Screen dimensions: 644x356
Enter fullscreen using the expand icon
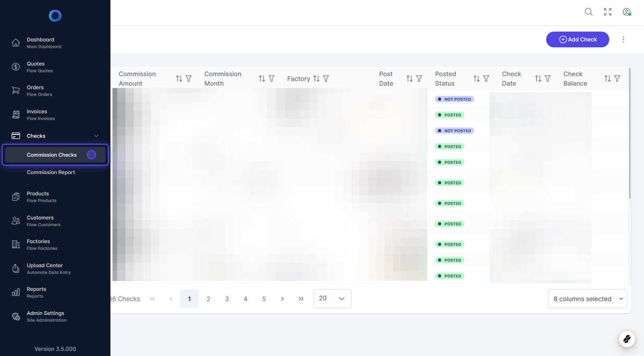coord(607,12)
